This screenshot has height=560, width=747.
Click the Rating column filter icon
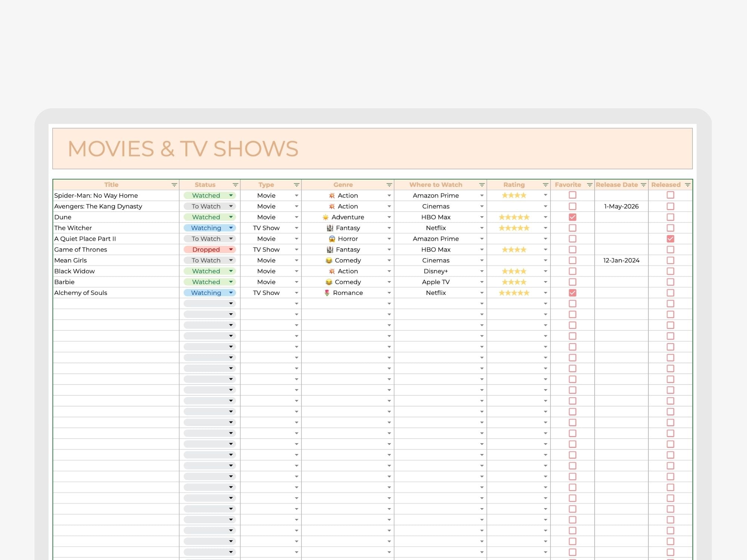545,185
